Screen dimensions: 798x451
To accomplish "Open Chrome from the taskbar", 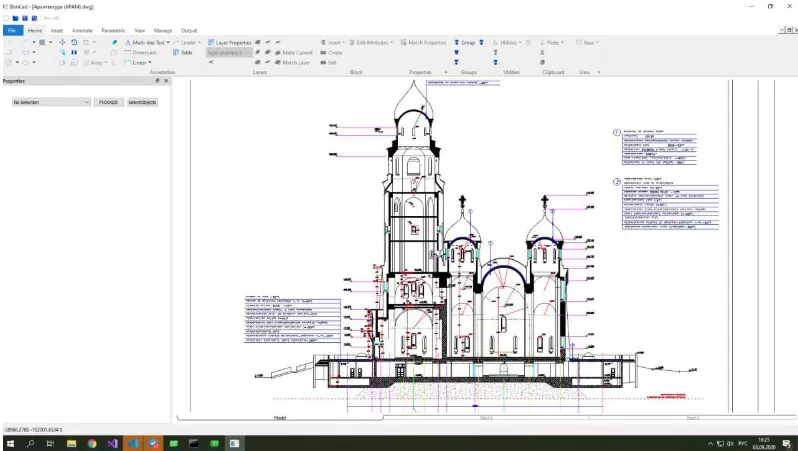I will tap(92, 443).
